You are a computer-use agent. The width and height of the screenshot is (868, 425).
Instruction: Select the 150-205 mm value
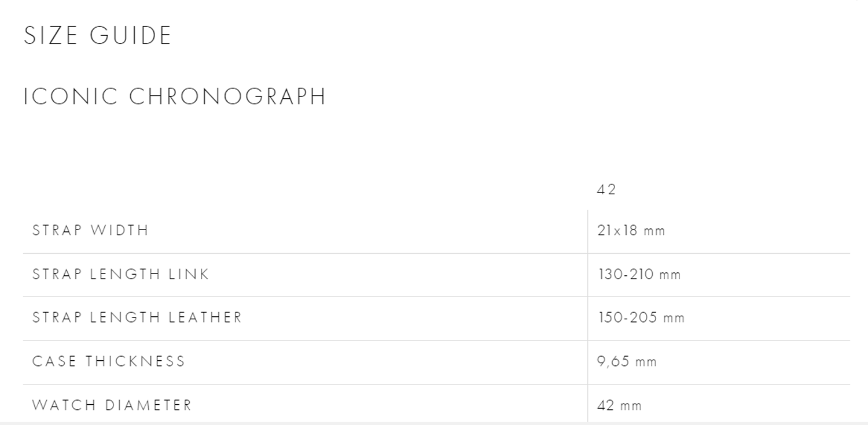coord(641,318)
